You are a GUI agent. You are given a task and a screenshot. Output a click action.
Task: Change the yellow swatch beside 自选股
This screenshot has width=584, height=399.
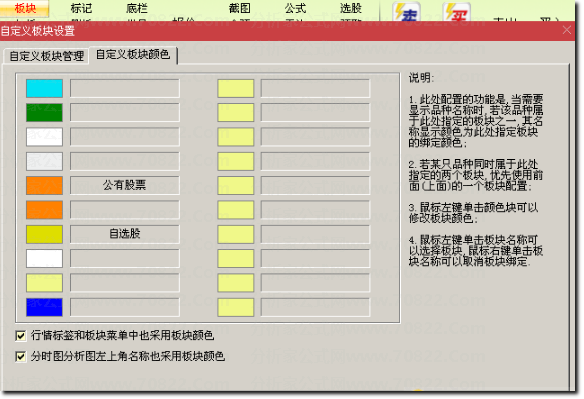(x=44, y=234)
